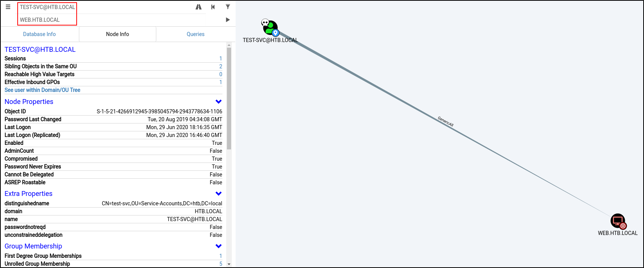The height and width of the screenshot is (268, 644).
Task: Click the node info panel scrollbar
Action: coord(229,98)
